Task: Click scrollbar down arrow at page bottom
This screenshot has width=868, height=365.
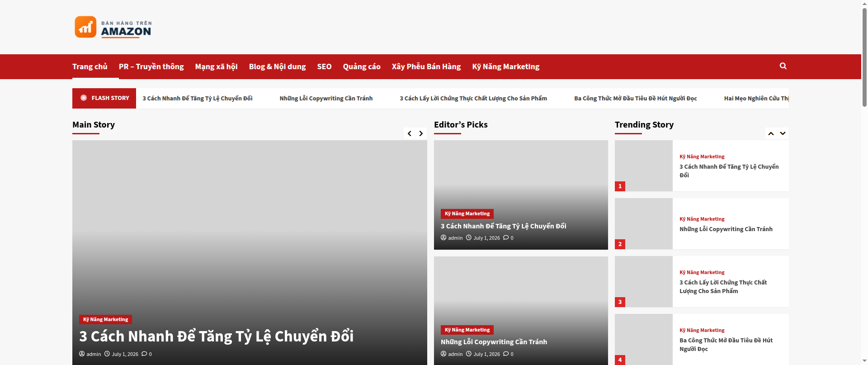Action: click(864, 361)
